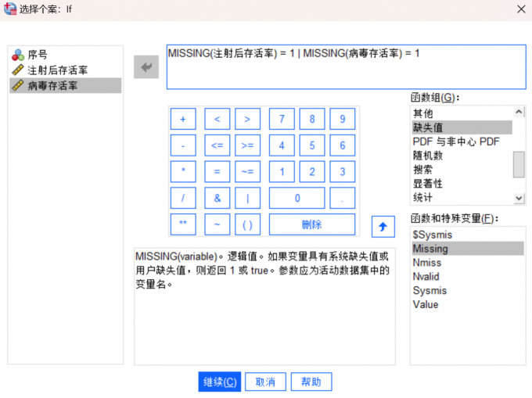532x398 pixels.
Task: Click the up arrow insert function button
Action: tap(383, 226)
